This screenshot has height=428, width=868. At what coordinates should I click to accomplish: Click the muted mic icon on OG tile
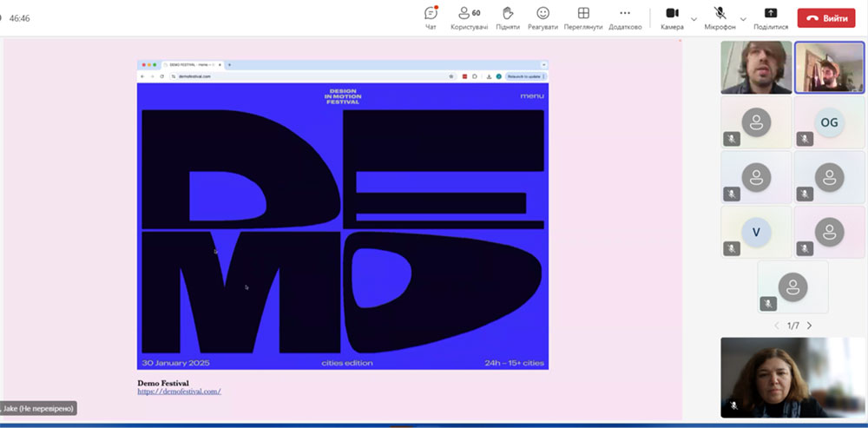(805, 139)
